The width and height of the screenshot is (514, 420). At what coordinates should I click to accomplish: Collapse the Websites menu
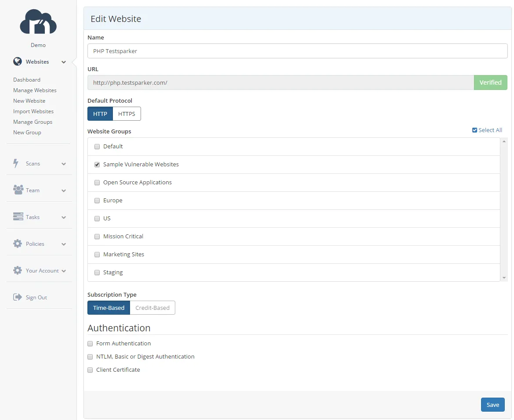[x=63, y=61]
